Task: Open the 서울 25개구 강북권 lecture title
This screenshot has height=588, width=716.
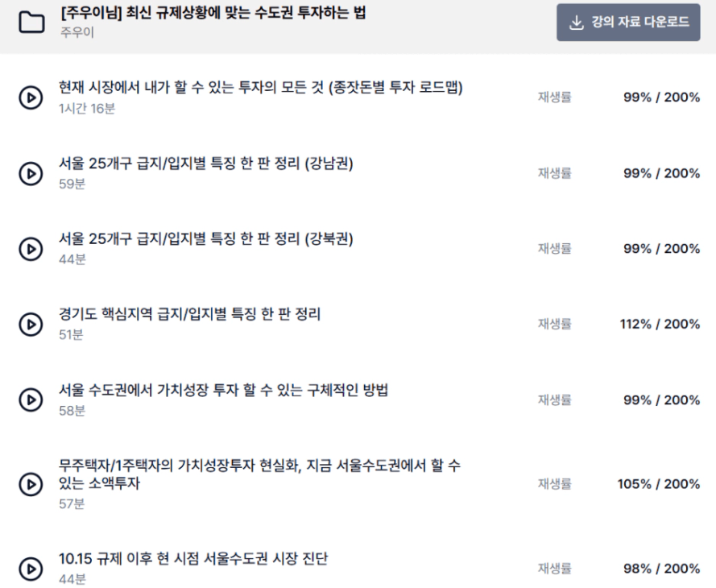Action: tap(206, 239)
